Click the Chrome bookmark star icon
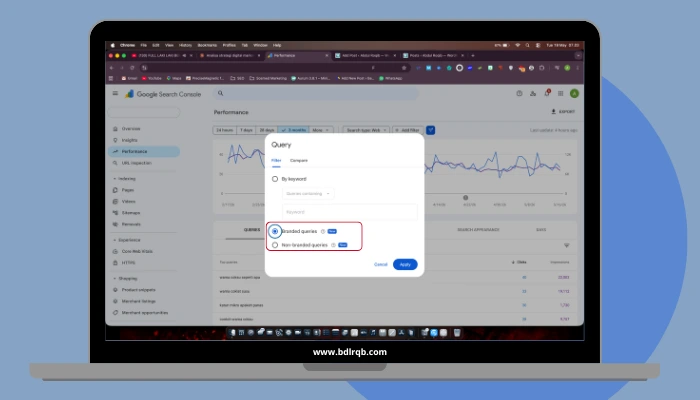Image resolution: width=700 pixels, height=400 pixels. click(404, 68)
